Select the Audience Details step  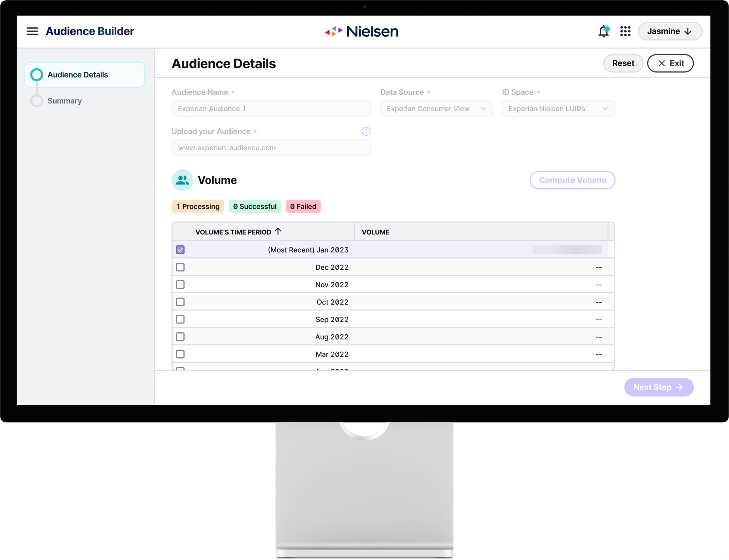coord(78,75)
